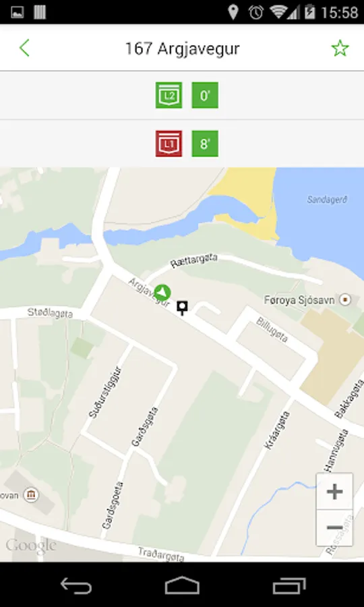Tap the Føroya Sjósavn point of interest icon
This screenshot has height=607, width=364.
pyautogui.click(x=345, y=299)
